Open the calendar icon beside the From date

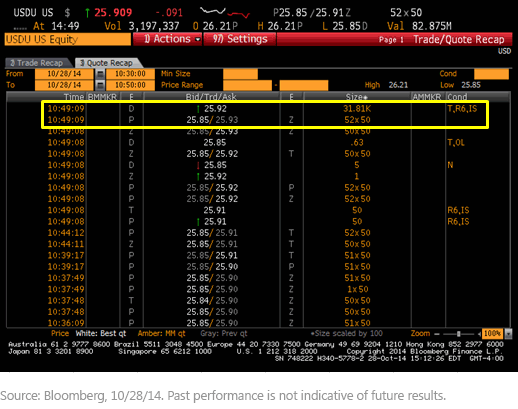(x=100, y=74)
